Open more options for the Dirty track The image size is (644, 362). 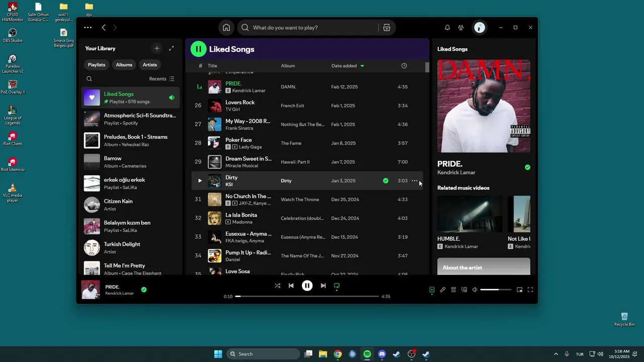tap(415, 180)
